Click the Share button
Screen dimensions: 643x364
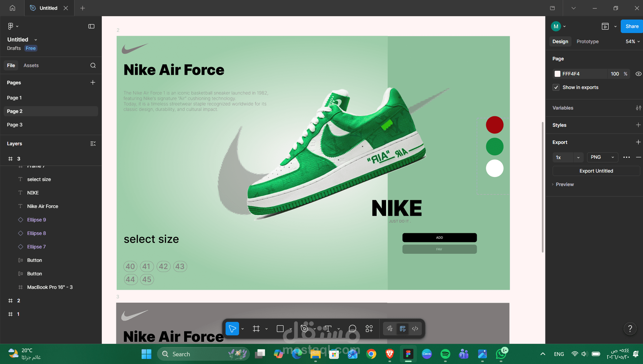632,26
